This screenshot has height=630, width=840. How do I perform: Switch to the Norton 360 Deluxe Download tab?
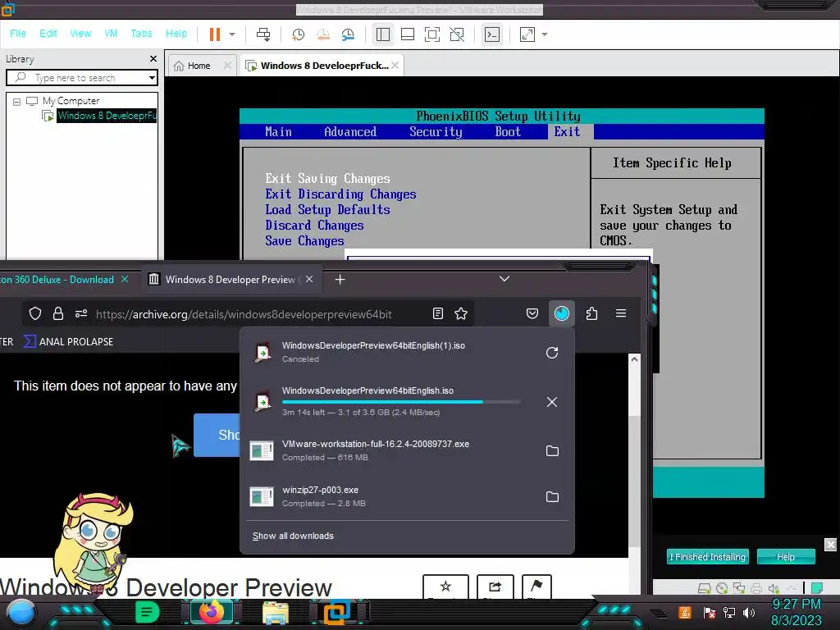coord(57,279)
